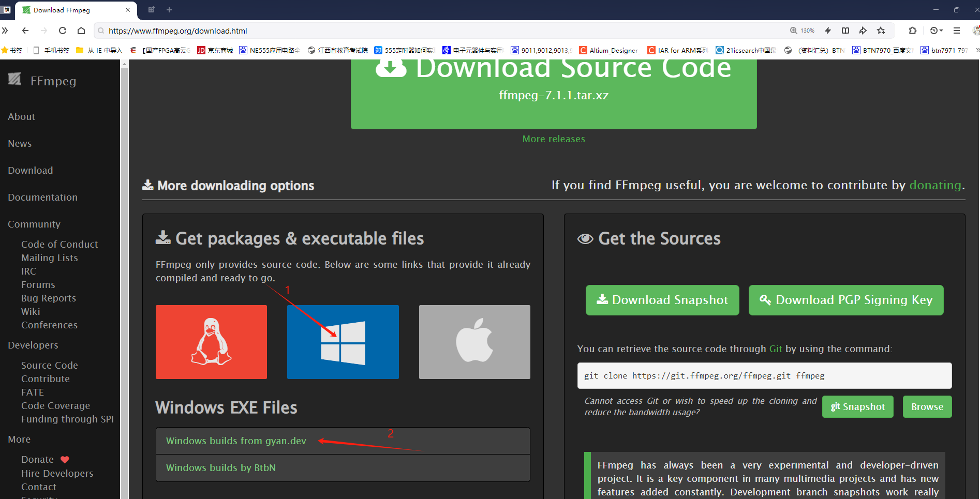
Task: Open browsing history dropdown
Action: 937,31
